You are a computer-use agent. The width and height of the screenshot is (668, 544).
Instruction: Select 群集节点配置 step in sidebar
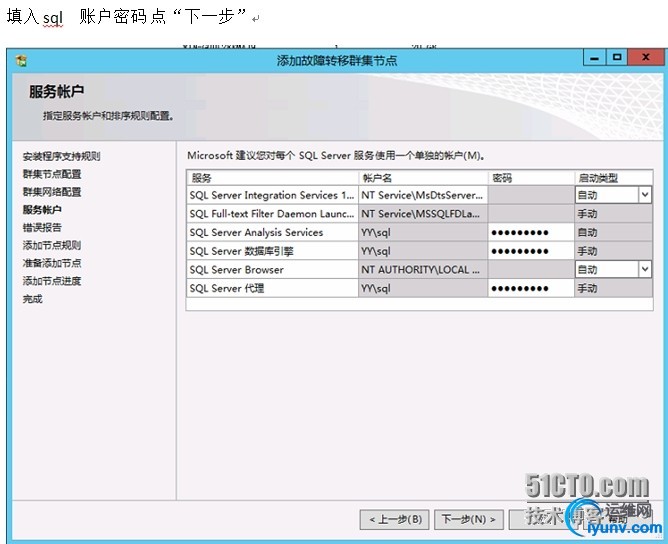pos(52,174)
